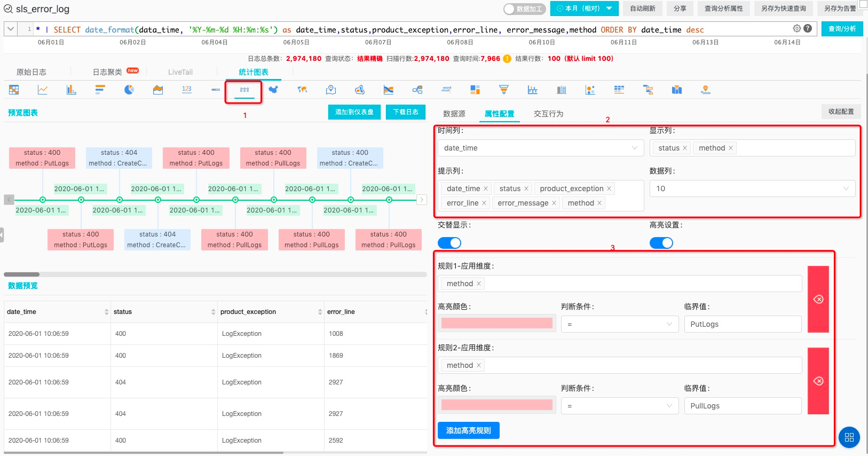The image size is (868, 456).
Task: Click the floating grid shortcut button
Action: point(849,438)
